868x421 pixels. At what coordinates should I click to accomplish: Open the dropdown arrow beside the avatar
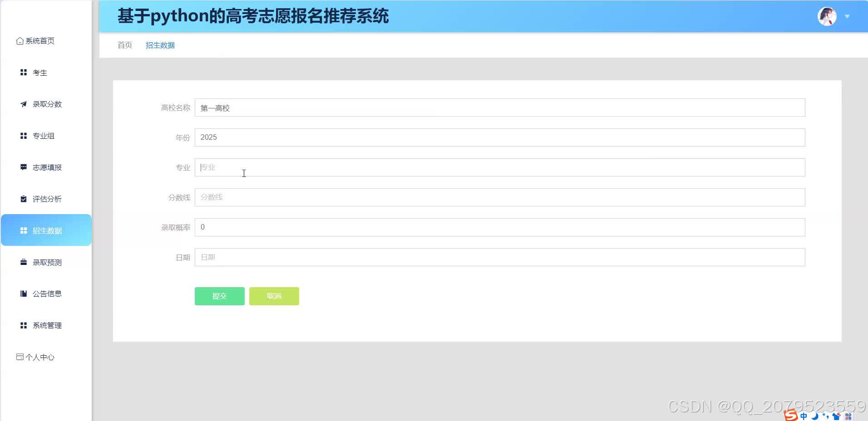[x=847, y=16]
